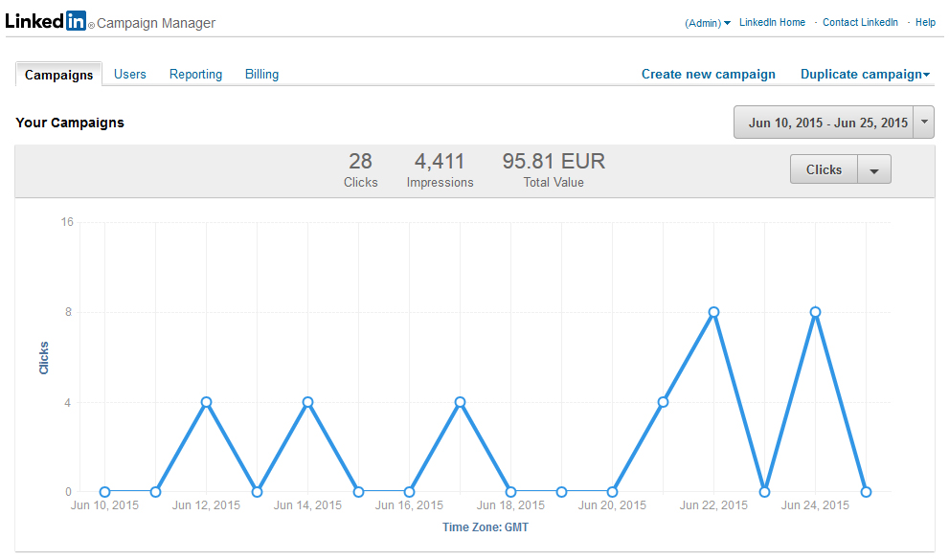Go to LinkedIn Home
This screenshot has width=949, height=560.
pyautogui.click(x=772, y=22)
